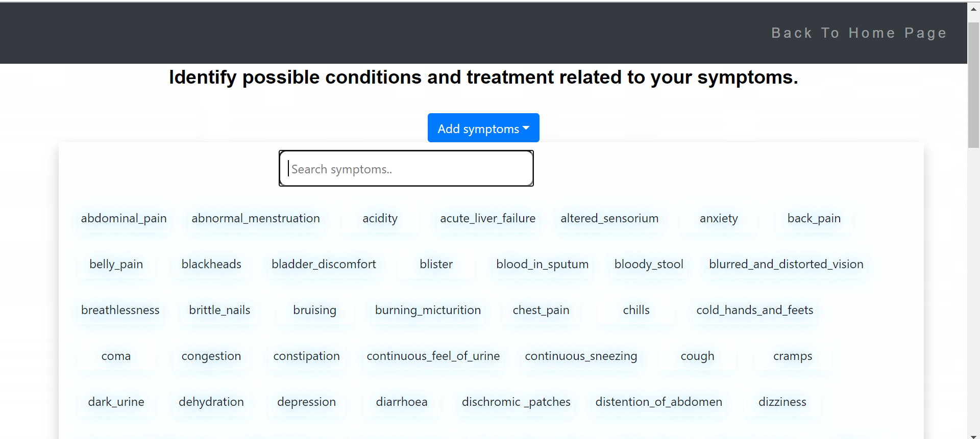Click inside the Search symptoms field
Image resolution: width=980 pixels, height=439 pixels.
coord(406,168)
